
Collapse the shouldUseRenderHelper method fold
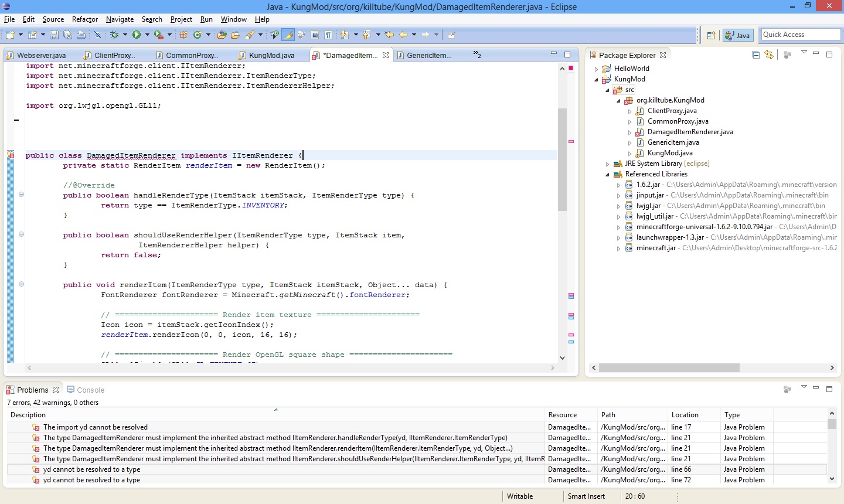coord(21,234)
